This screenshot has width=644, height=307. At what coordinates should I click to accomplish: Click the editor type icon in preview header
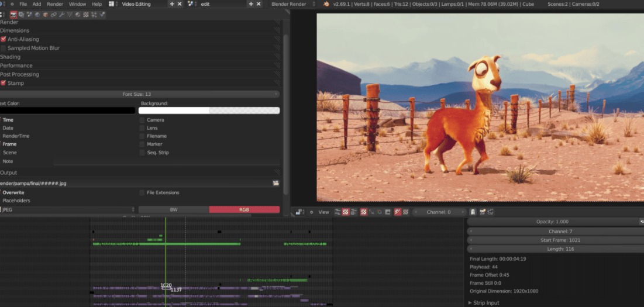point(300,212)
